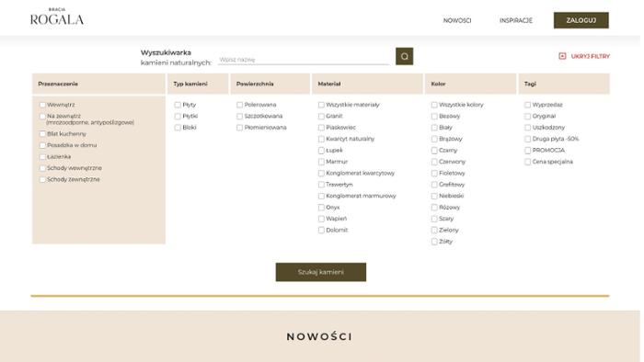Viewport: 644px width, 362px height.
Task: Select Wszystkie materiały checkbox
Action: tap(321, 105)
